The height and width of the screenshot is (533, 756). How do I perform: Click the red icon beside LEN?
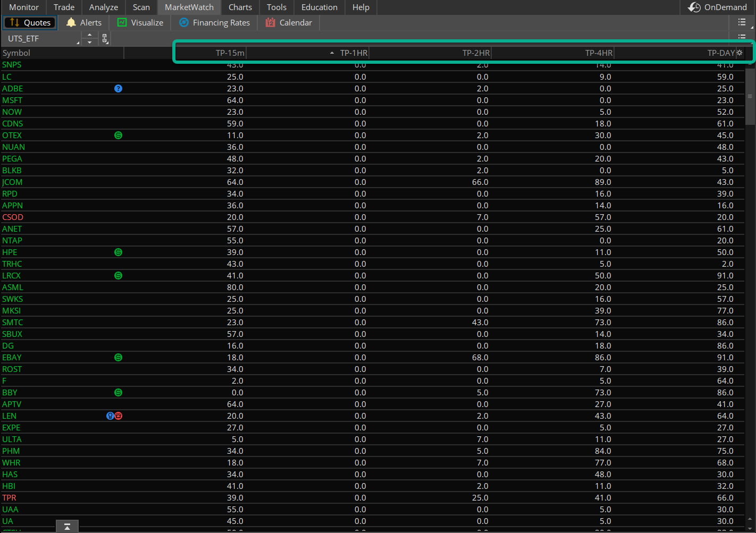119,416
